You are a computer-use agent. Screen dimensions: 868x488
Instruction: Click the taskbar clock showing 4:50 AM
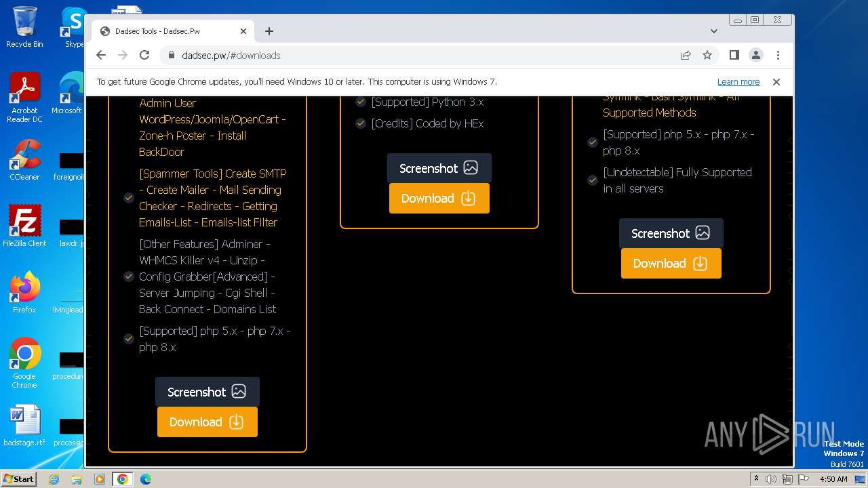coord(833,479)
